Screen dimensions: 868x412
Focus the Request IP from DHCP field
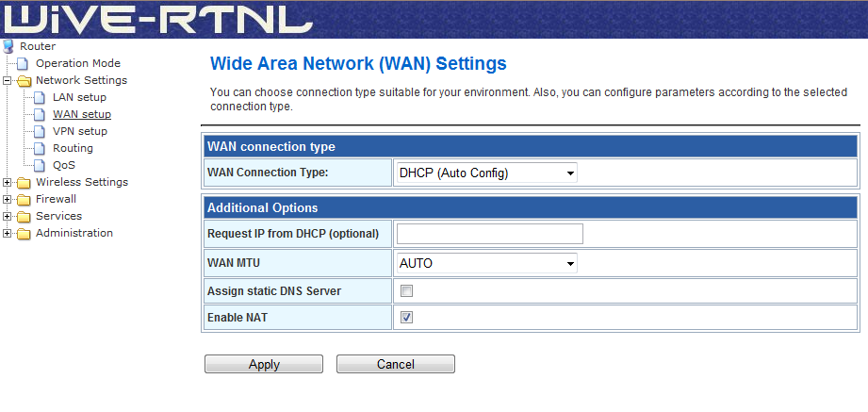[x=489, y=234]
